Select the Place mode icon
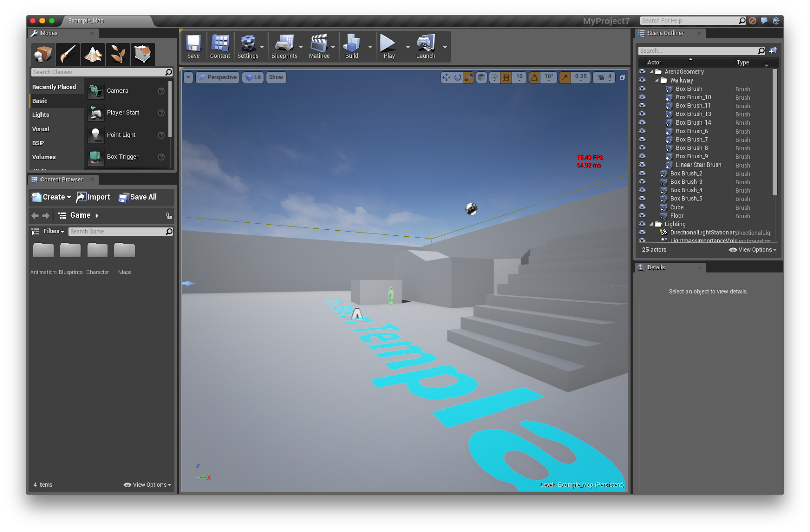 (43, 54)
